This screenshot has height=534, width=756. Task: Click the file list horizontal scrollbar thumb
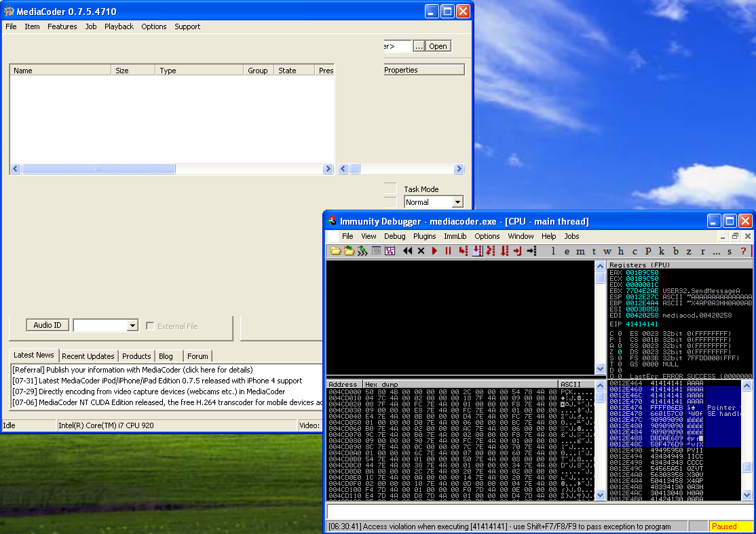click(x=98, y=169)
